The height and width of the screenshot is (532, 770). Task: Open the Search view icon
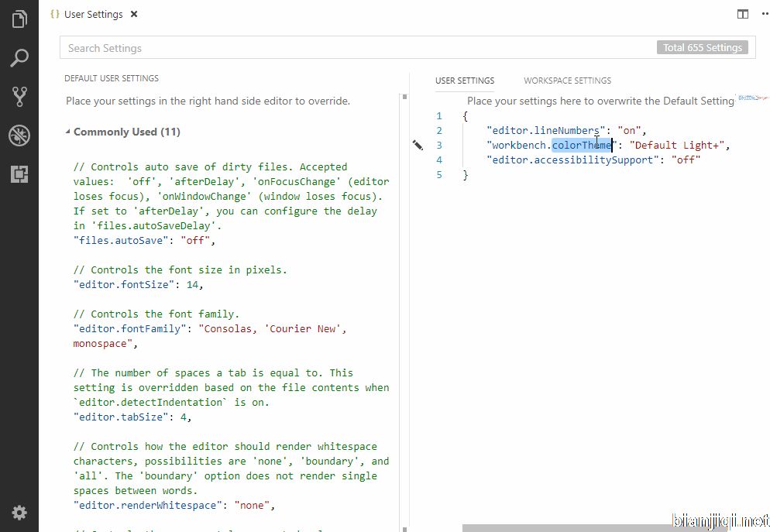coord(19,58)
